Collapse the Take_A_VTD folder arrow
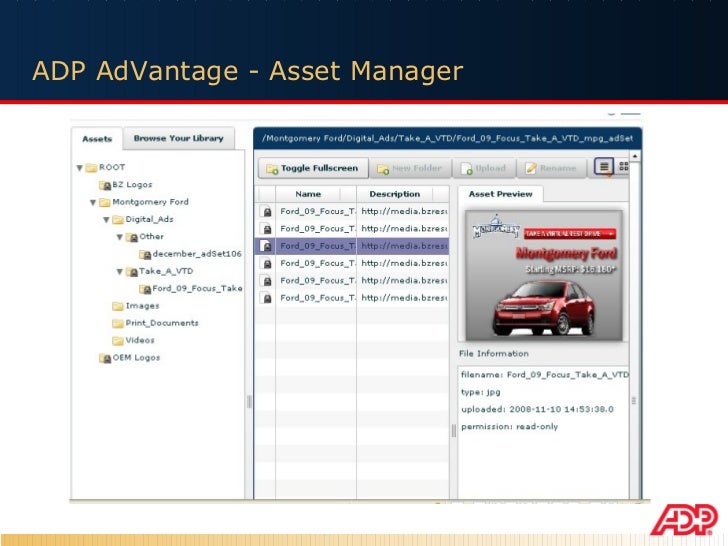The width and height of the screenshot is (728, 546). click(120, 272)
